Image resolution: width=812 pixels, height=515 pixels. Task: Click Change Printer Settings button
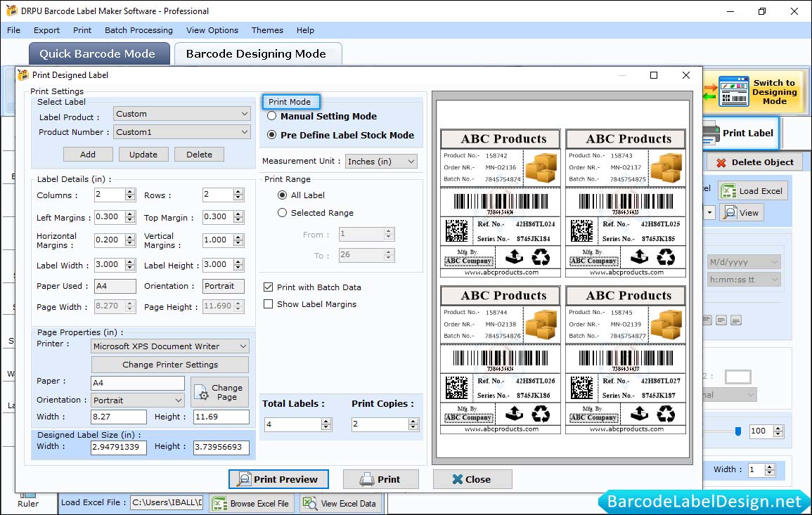(x=170, y=365)
